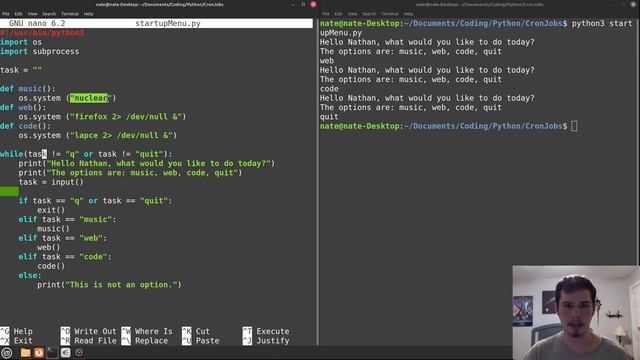Viewport: 640px width, 360px height.
Task: Open Help menu in the right shell window
Action: click(408, 14)
